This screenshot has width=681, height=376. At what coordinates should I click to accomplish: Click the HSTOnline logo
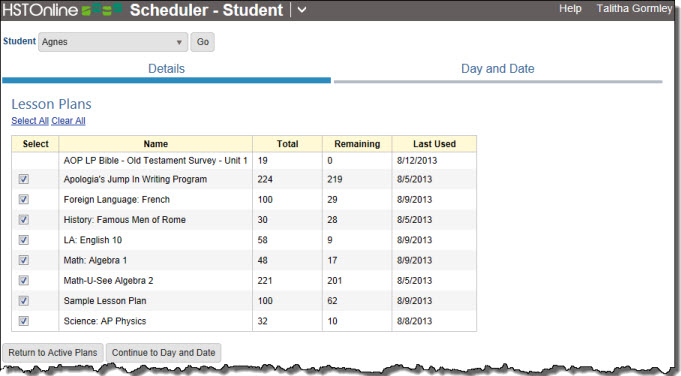(63, 10)
